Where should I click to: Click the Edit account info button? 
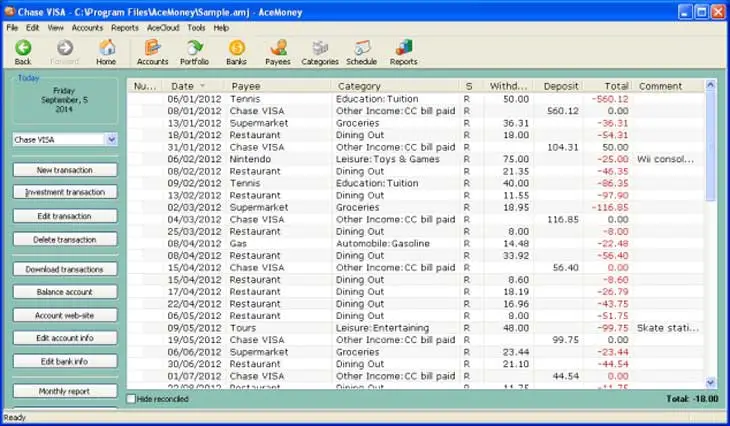[65, 338]
